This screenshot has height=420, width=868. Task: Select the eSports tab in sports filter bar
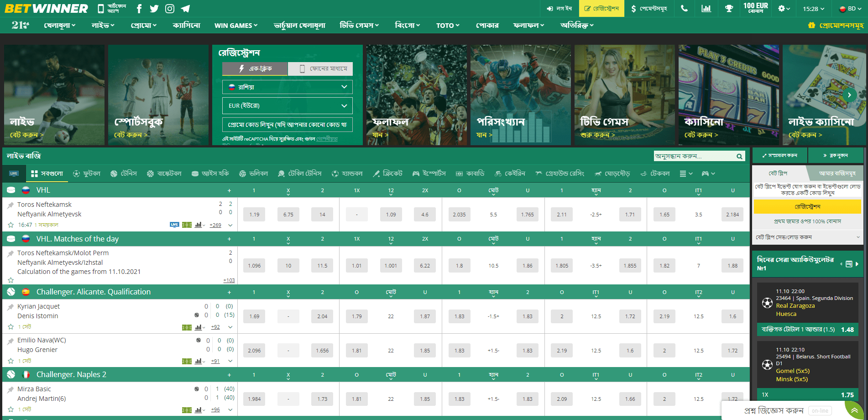click(429, 173)
